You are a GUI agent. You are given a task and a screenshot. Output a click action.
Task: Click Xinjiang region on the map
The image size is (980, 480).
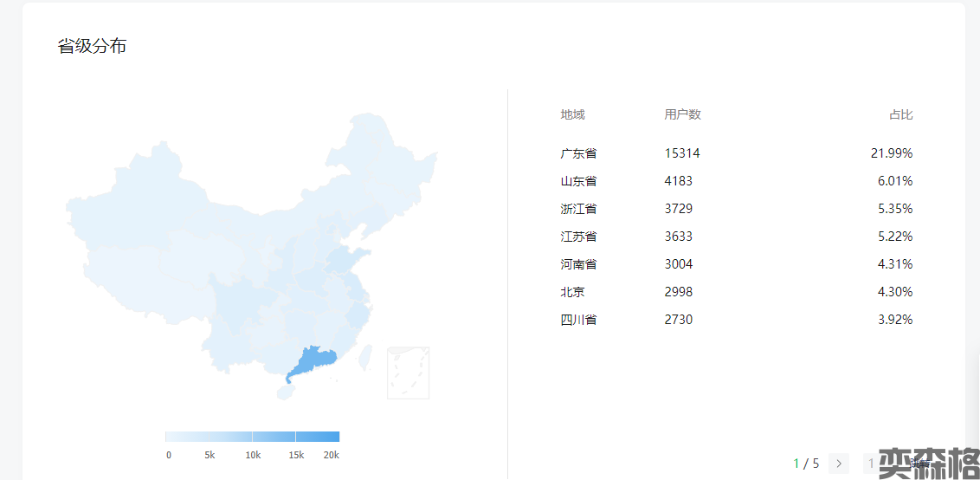click(130, 208)
